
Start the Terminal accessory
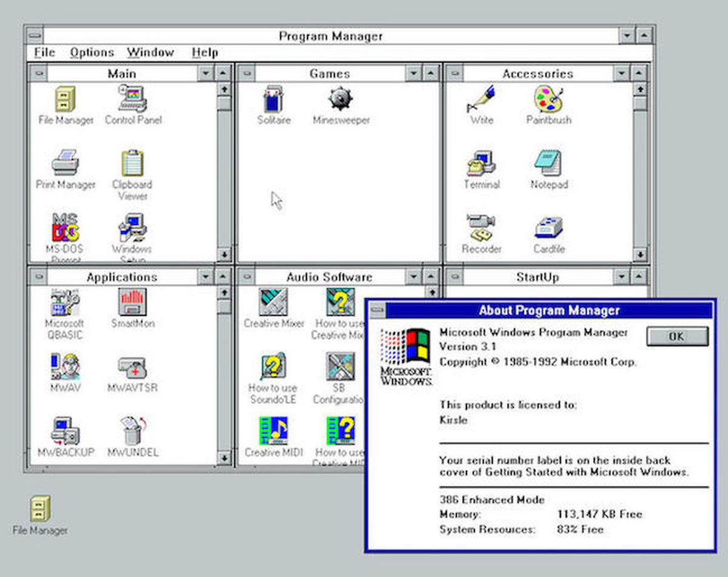(x=481, y=164)
